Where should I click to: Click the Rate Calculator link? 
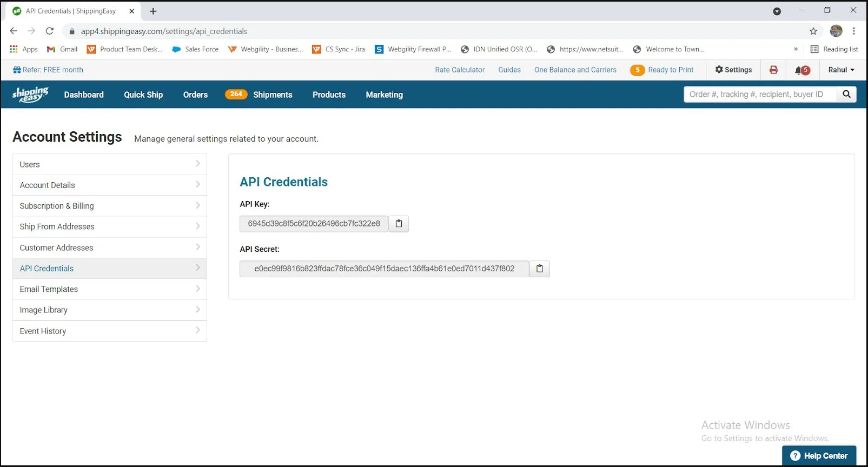[x=460, y=70]
